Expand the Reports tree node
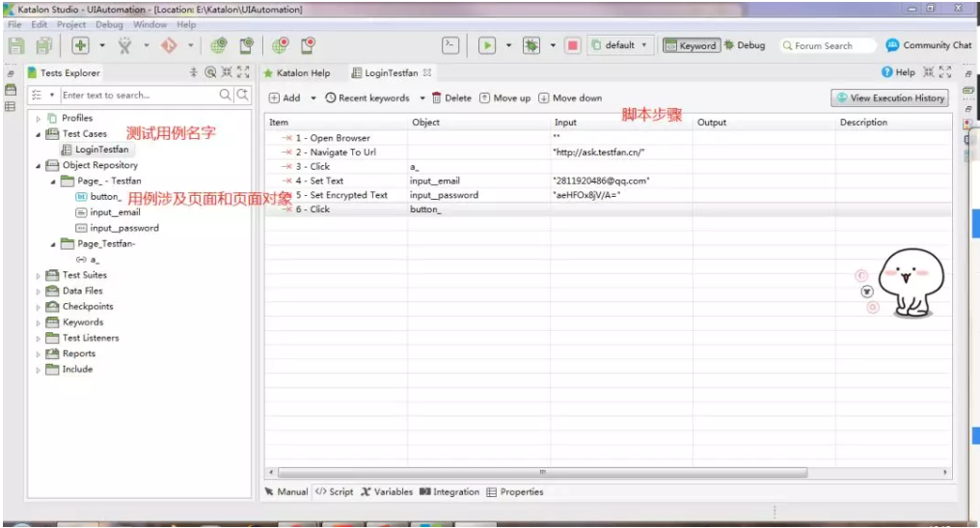 (x=39, y=354)
